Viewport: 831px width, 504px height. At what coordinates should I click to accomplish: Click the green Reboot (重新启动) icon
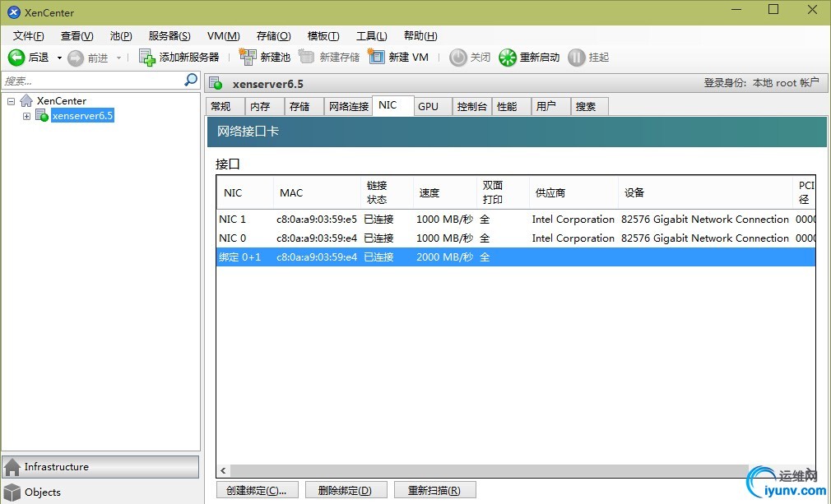pyautogui.click(x=507, y=58)
